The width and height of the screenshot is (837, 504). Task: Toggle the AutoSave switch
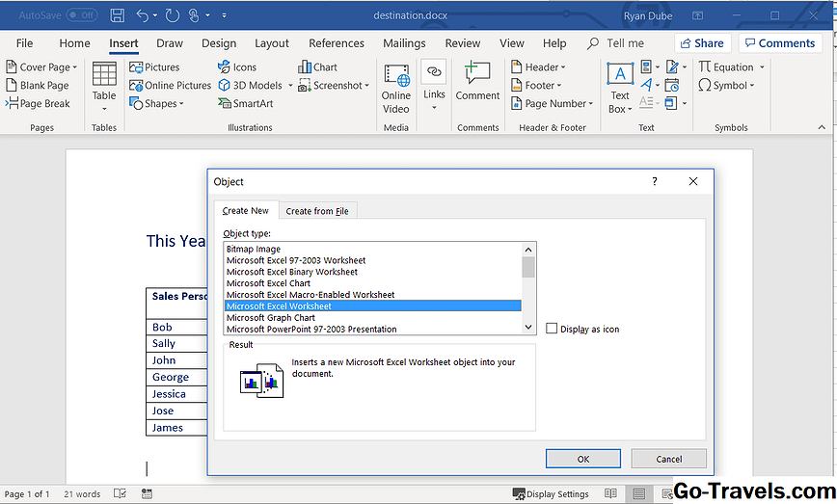[82, 15]
